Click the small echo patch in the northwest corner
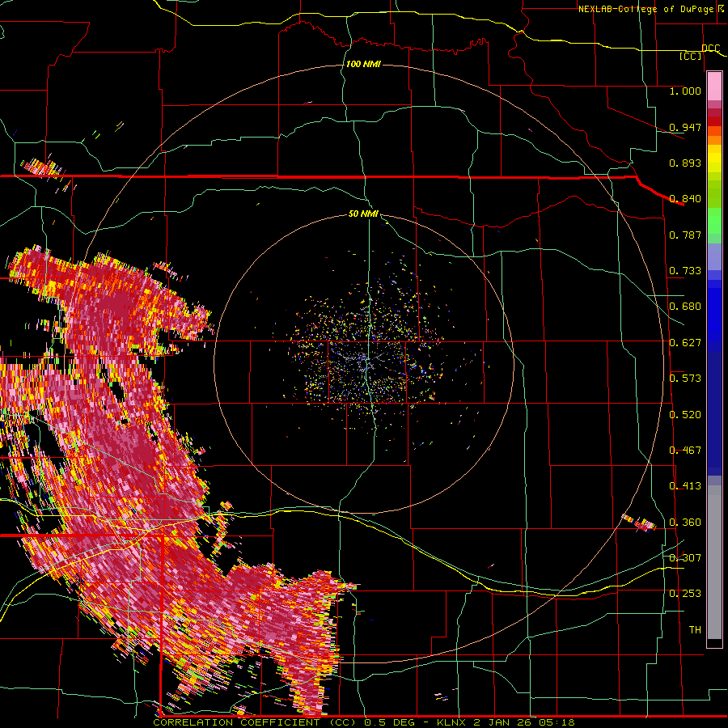Image resolution: width=728 pixels, height=728 pixels. click(x=40, y=167)
